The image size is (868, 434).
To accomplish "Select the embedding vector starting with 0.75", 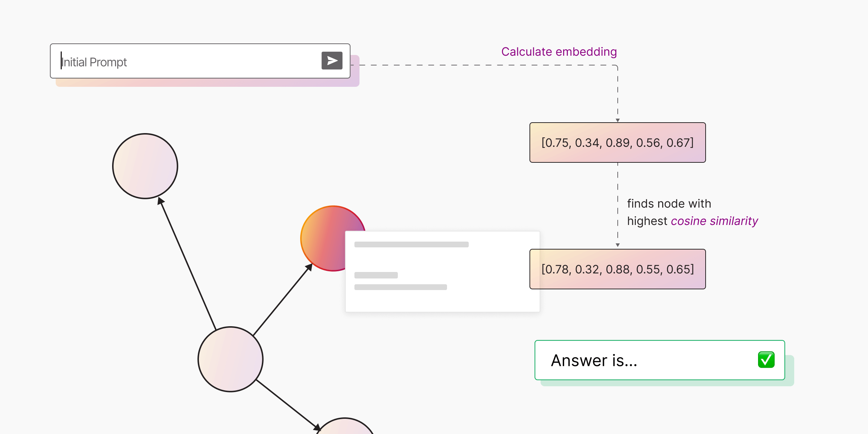I will coord(617,143).
